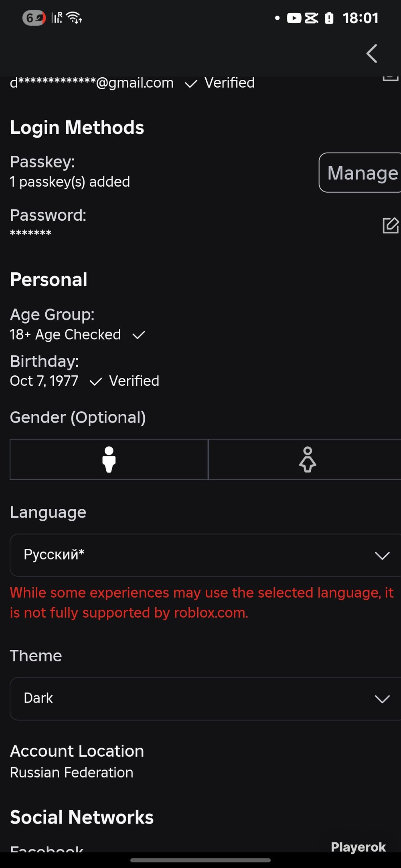The height and width of the screenshot is (868, 401).
Task: Click the Verified checkmark next to the birthday
Action: (96, 381)
